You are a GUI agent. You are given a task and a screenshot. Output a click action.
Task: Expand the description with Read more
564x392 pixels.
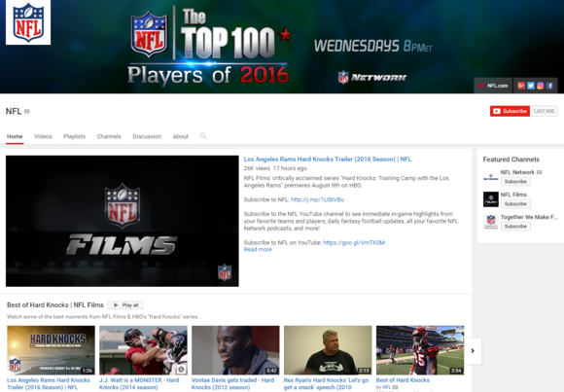tap(258, 249)
